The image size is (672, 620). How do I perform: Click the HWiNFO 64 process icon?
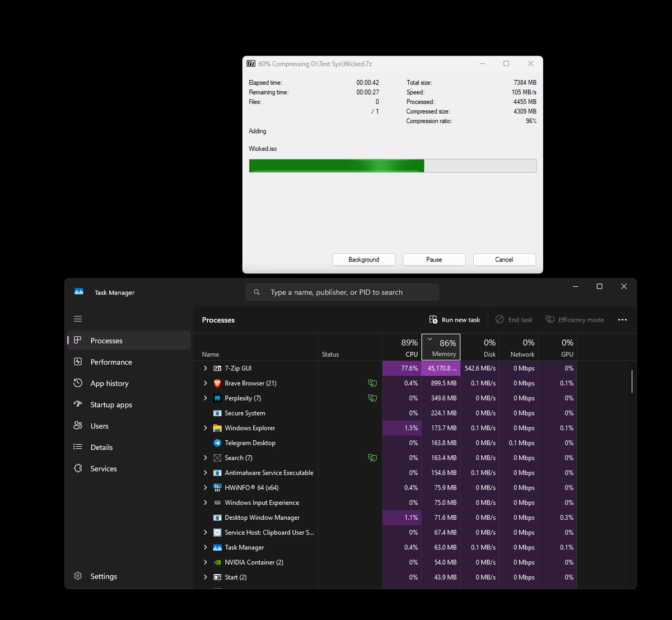click(217, 488)
